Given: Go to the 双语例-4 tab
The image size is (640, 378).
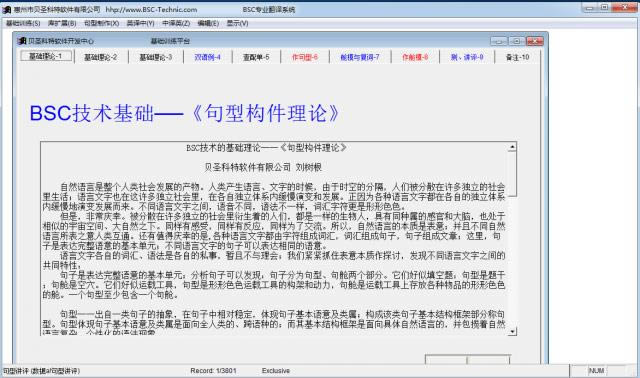Looking at the screenshot, I should (207, 57).
